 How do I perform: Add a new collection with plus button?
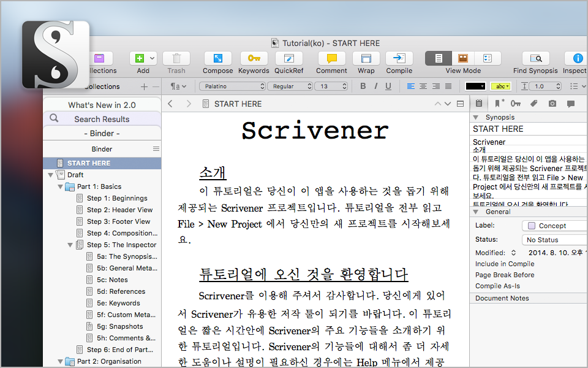144,86
